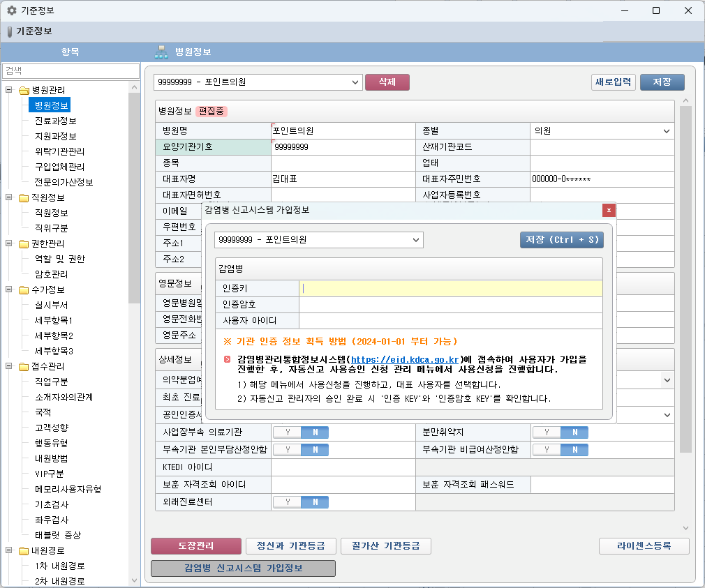
Task: Toggle the 분만취약지 Y/N switch
Action: pos(560,432)
